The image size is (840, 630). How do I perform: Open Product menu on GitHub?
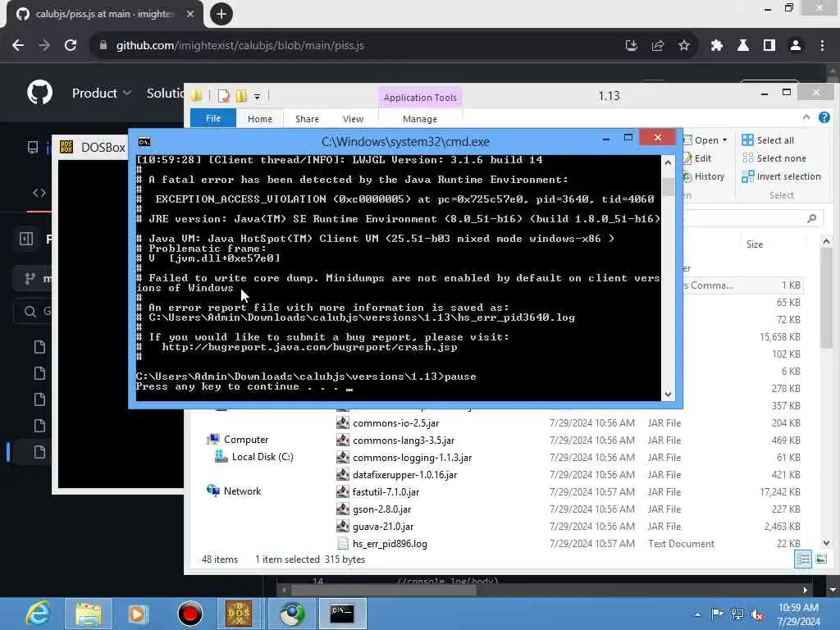click(102, 94)
